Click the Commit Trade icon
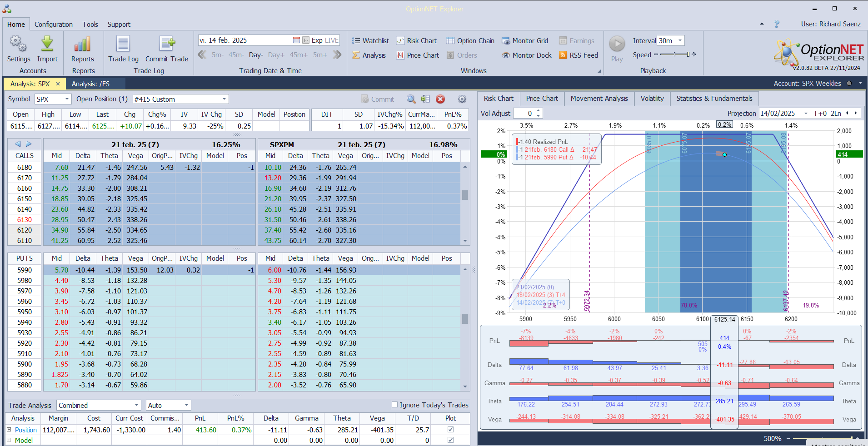This screenshot has width=868, height=446. [167, 44]
